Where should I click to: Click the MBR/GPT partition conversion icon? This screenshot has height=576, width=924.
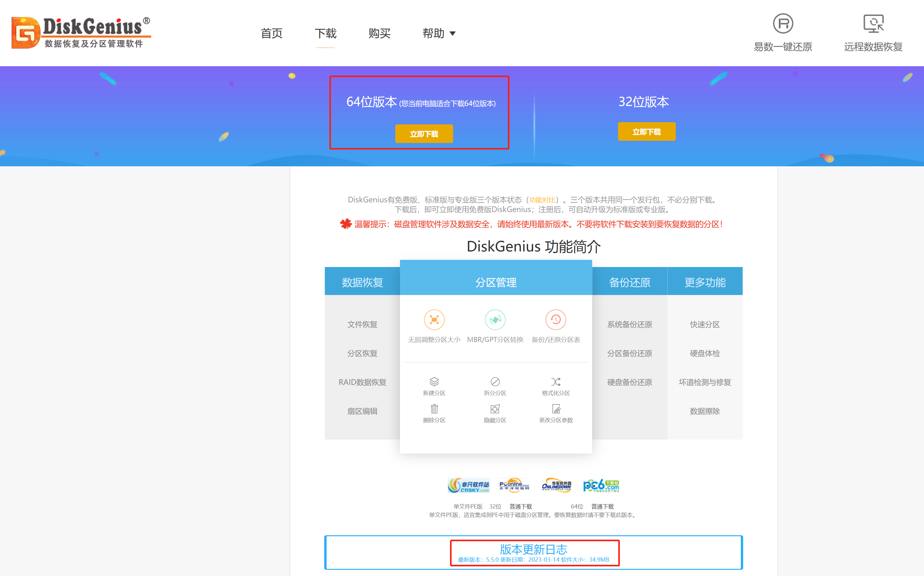click(x=495, y=319)
